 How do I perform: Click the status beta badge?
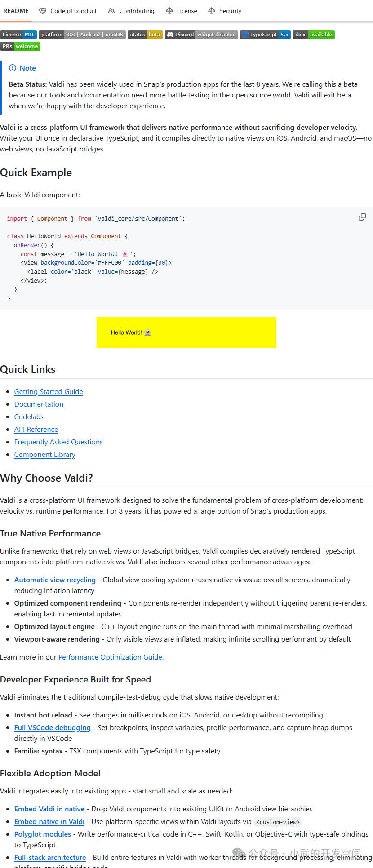pyautogui.click(x=145, y=35)
